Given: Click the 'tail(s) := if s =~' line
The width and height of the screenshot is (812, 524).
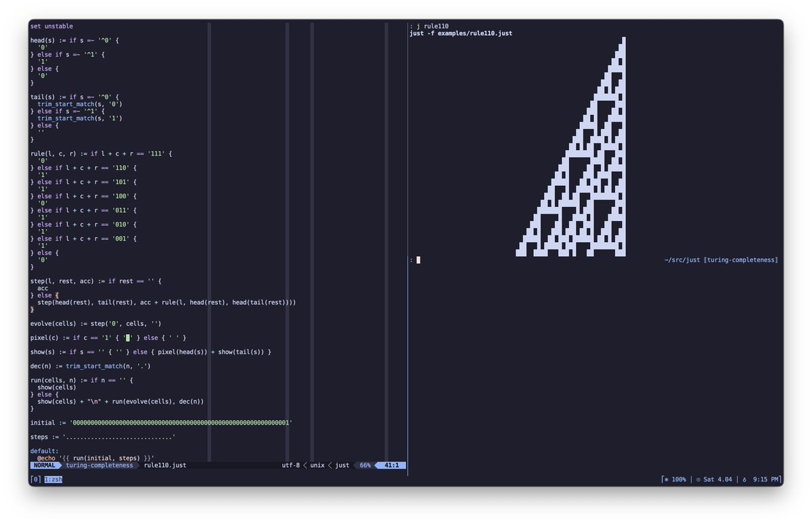Looking at the screenshot, I should pos(74,97).
